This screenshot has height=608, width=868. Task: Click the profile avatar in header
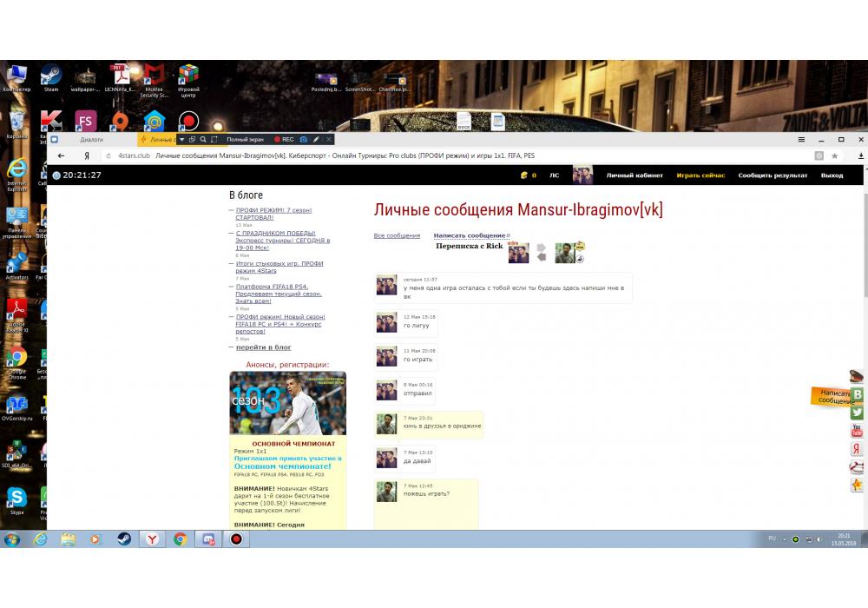coord(582,175)
